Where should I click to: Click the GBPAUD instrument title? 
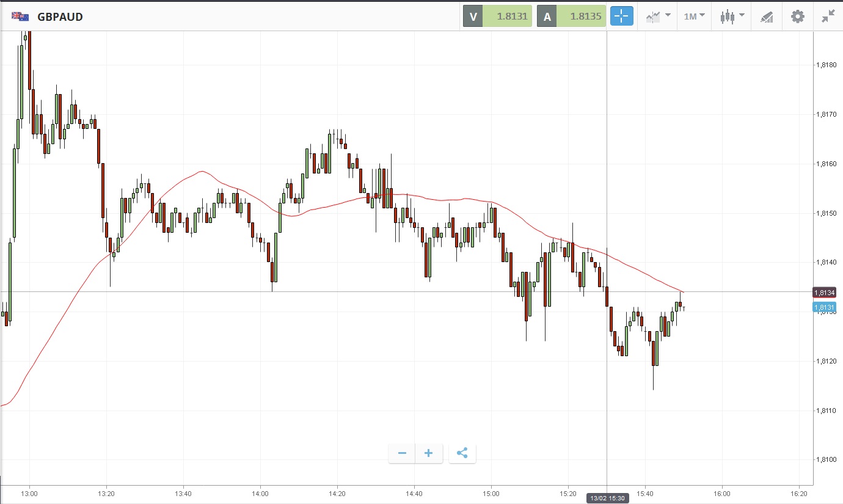[60, 16]
